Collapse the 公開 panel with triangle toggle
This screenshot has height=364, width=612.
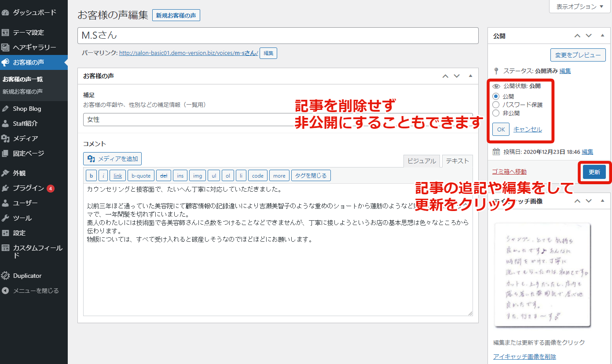[602, 36]
